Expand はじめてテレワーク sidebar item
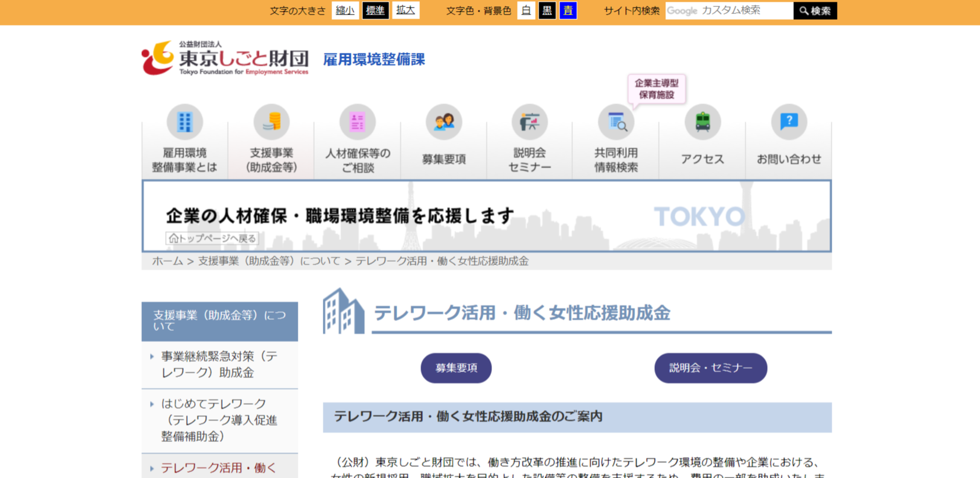Screen dimensions: 980x478 point(219,420)
